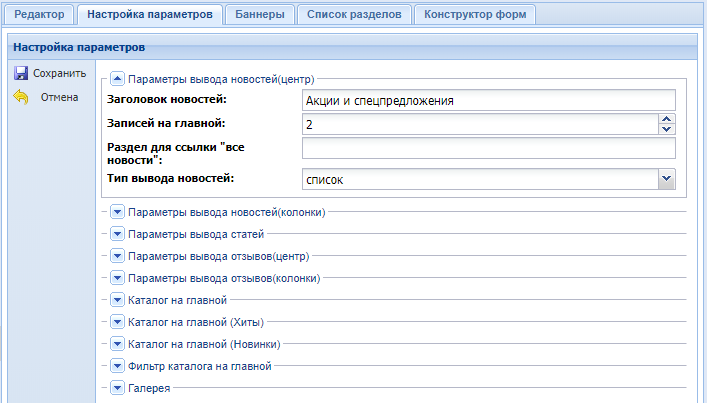Expand Параметры вывода статей section
707x403 pixels.
[117, 234]
